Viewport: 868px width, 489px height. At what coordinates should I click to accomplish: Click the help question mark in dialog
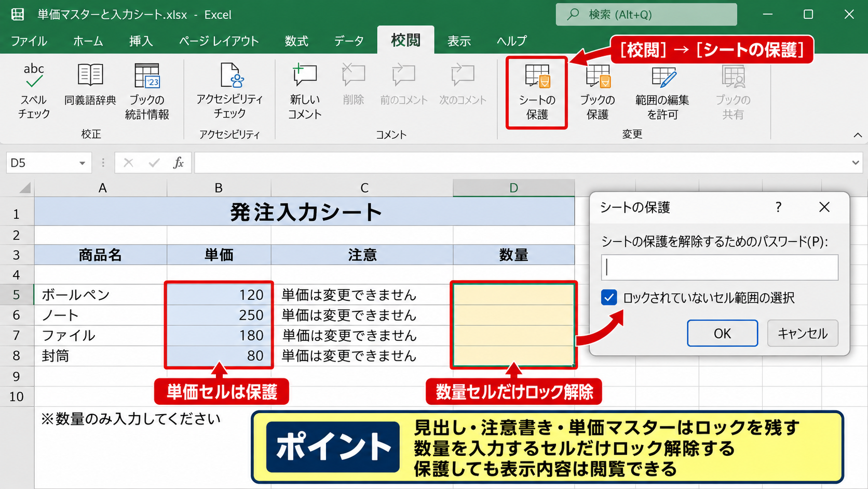(x=778, y=207)
